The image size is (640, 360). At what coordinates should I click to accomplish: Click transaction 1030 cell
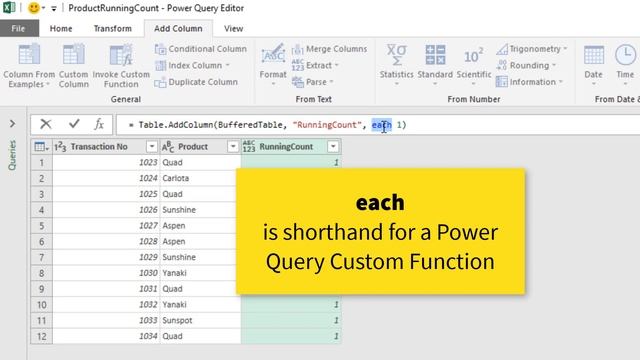pos(106,273)
